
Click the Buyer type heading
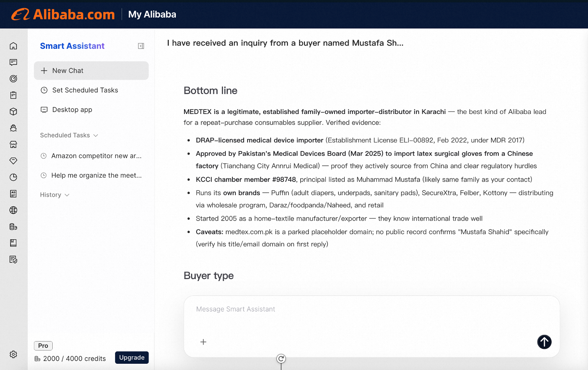click(x=209, y=276)
